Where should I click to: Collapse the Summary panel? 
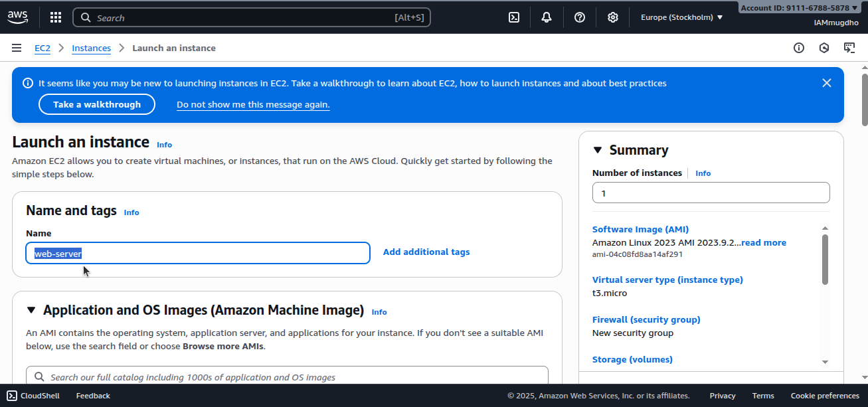click(598, 150)
